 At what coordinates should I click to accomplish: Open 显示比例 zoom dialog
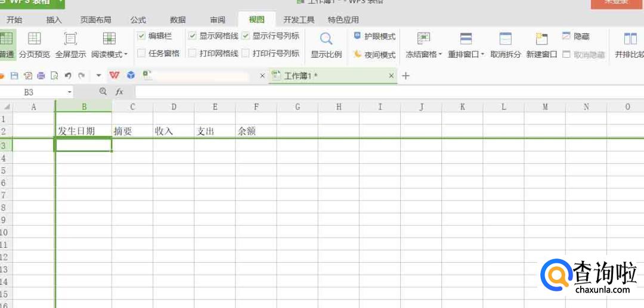[326, 44]
